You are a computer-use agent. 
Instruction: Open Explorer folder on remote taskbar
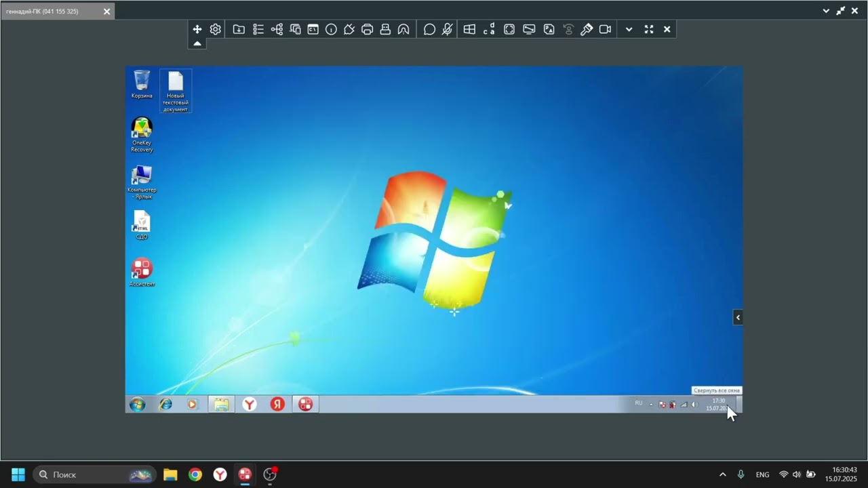[221, 404]
